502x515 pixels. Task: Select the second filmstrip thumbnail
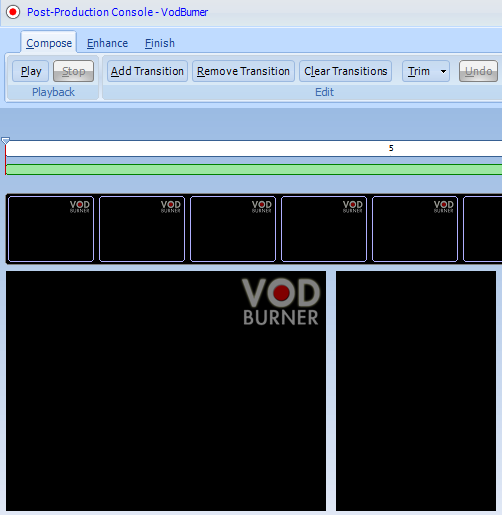(x=142, y=229)
